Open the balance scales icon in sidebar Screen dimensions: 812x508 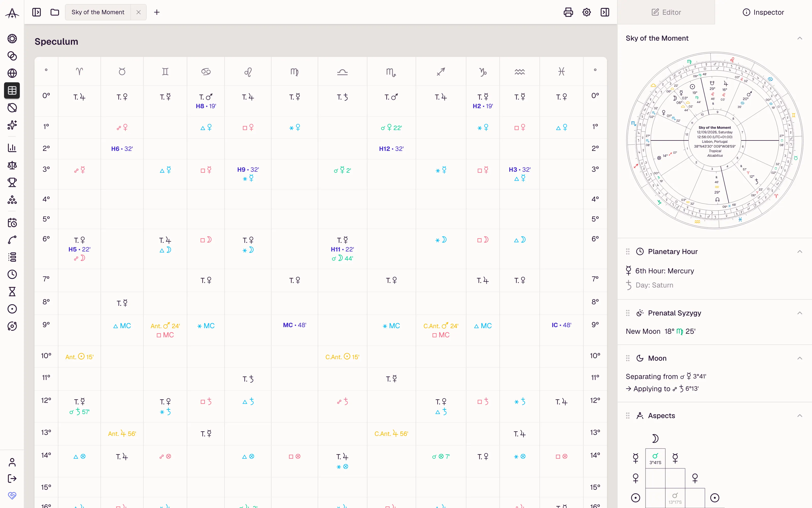click(x=12, y=165)
